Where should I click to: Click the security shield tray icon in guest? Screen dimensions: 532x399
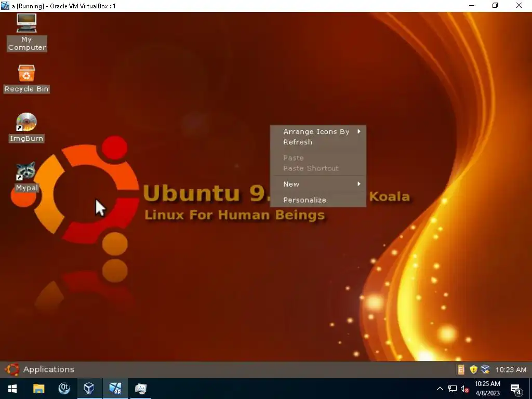coord(473,369)
